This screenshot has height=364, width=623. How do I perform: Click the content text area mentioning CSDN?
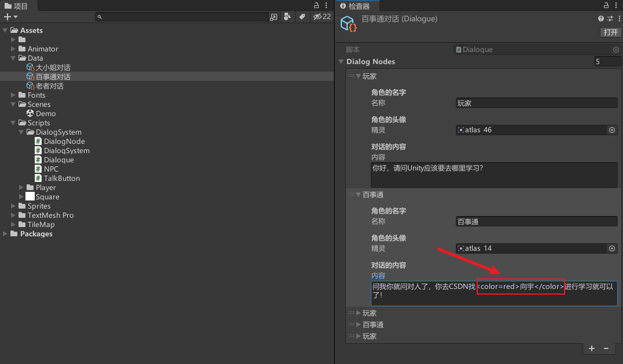coord(494,294)
